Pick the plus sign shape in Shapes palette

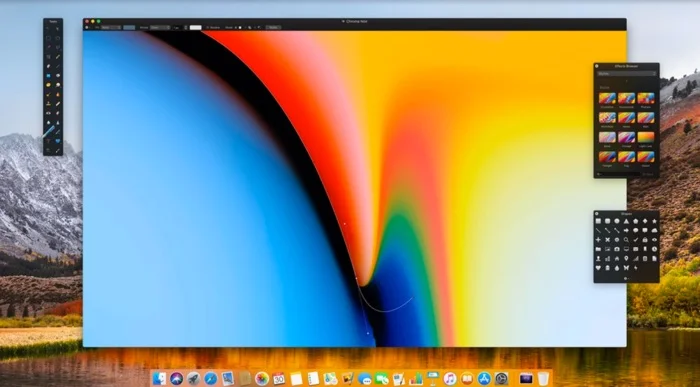tap(598, 240)
